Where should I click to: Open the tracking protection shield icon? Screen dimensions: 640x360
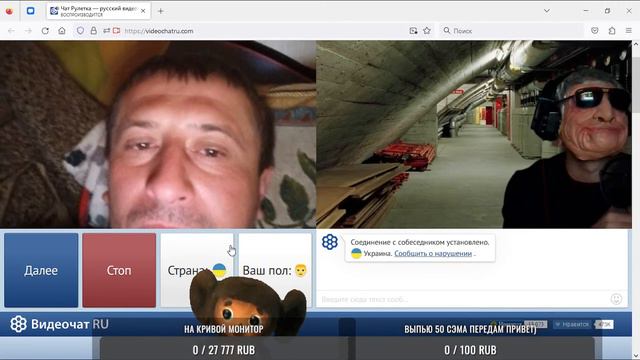[80, 31]
